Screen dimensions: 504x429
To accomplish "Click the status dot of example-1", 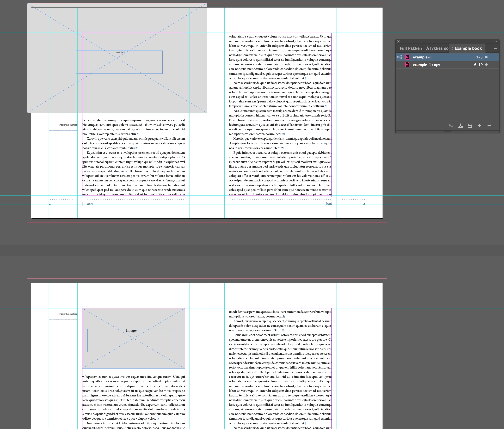I will click(x=486, y=57).
